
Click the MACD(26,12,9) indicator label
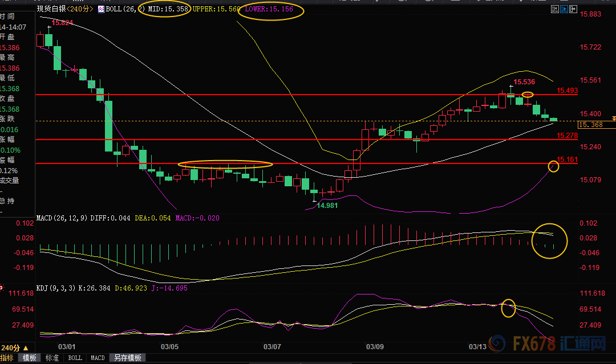(61, 218)
